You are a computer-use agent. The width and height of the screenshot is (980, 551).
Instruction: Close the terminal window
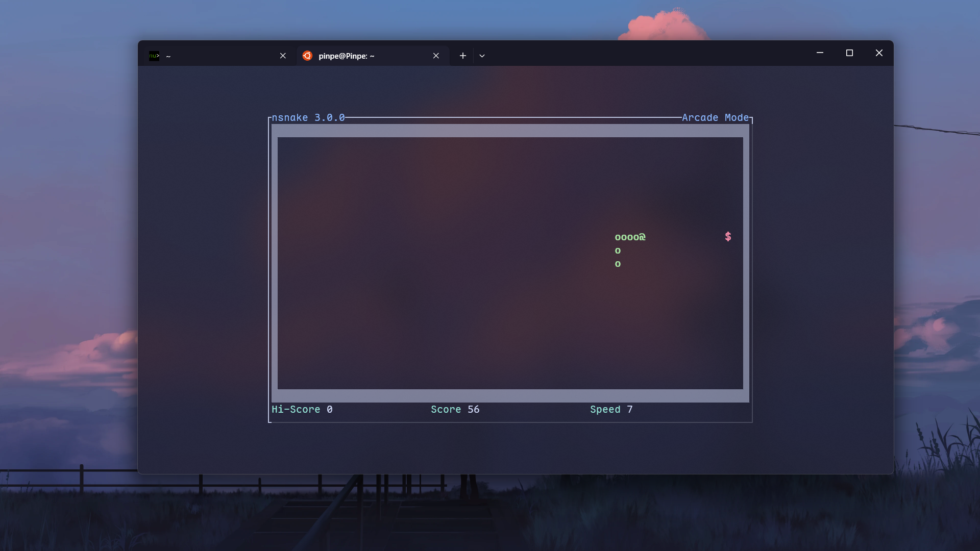(x=879, y=53)
